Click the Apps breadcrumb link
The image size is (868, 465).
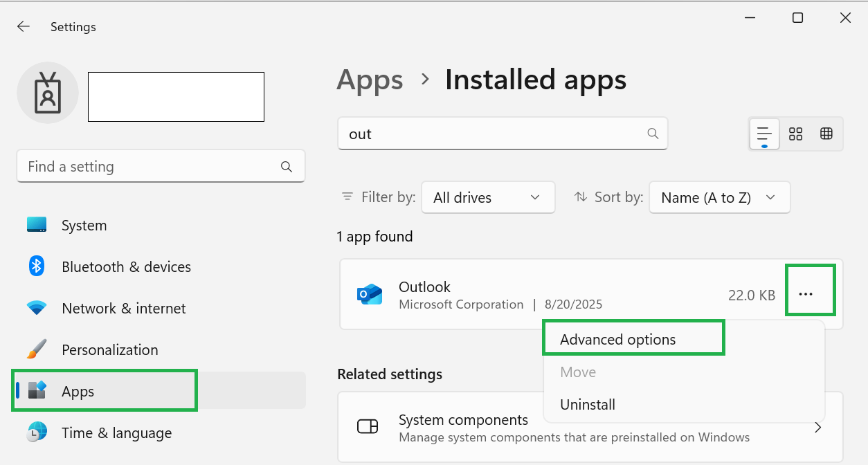370,80
